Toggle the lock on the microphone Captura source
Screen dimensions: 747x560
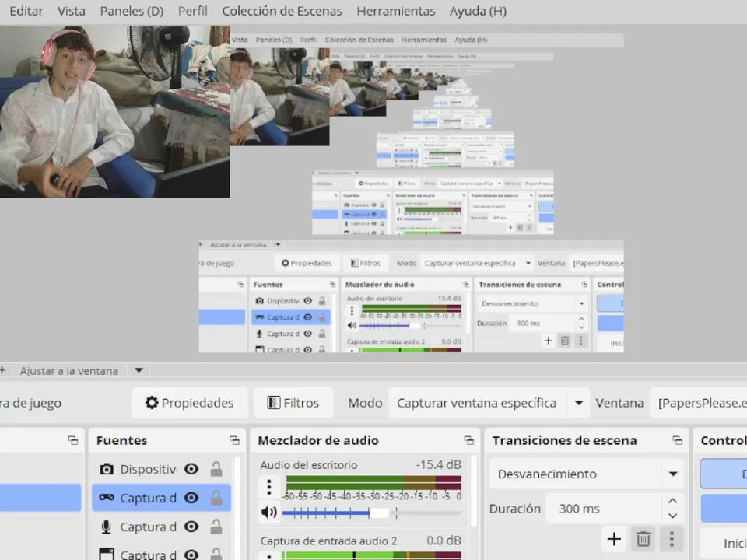(216, 527)
